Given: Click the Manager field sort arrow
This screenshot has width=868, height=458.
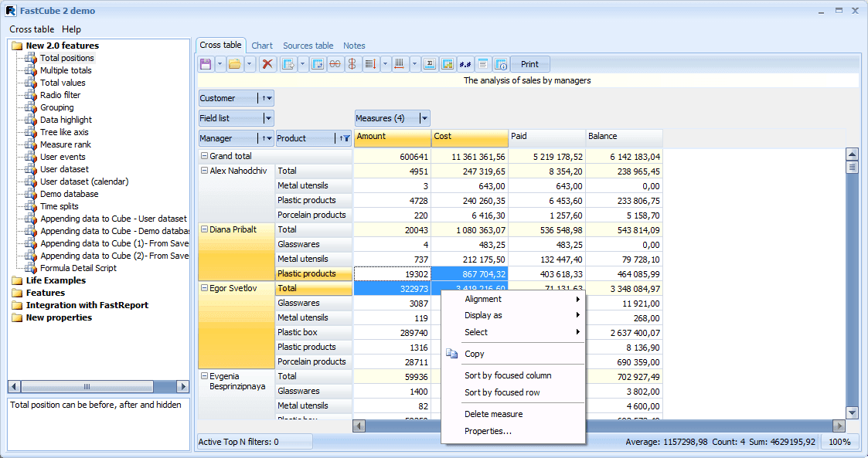Looking at the screenshot, I should pos(266,139).
